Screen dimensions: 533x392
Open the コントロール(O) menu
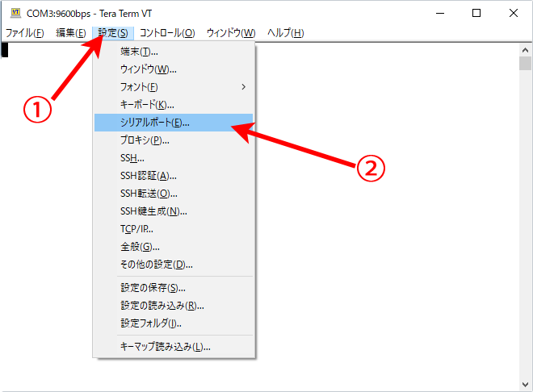[x=167, y=33]
